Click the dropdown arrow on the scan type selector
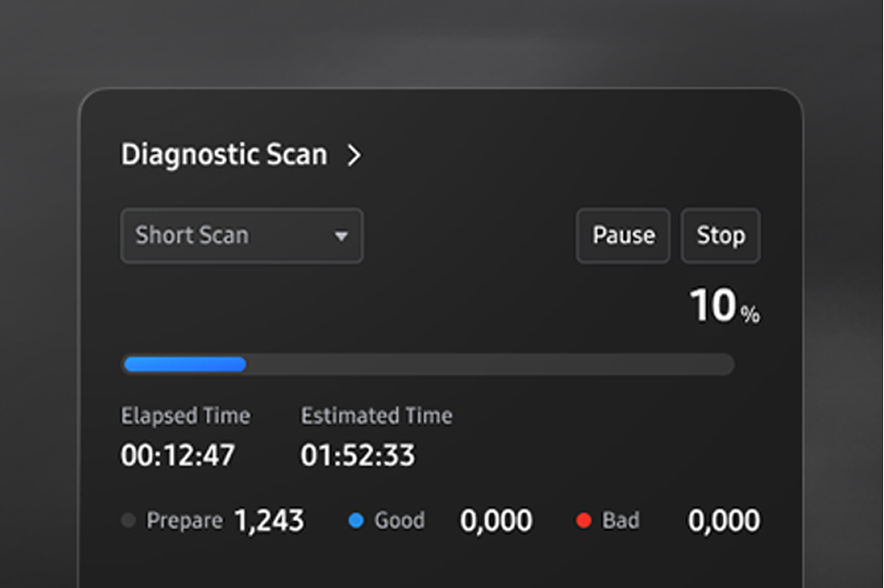Screen dimensions: 884x588 point(342,236)
